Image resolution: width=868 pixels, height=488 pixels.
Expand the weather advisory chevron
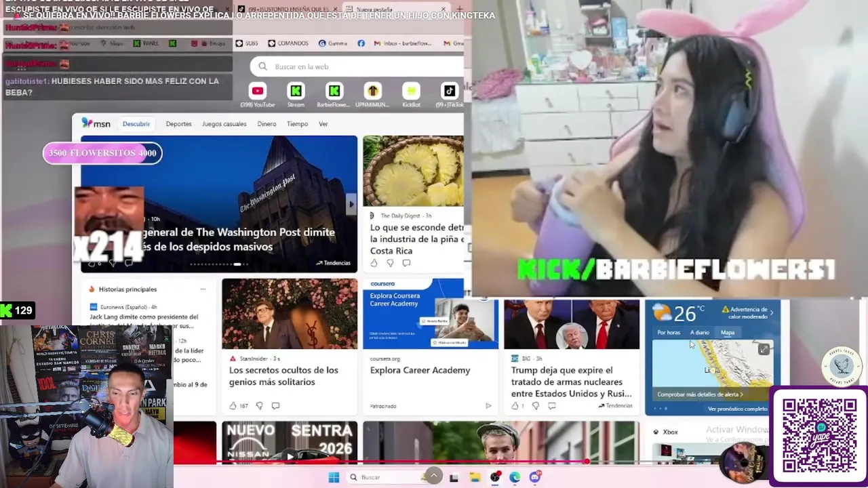tap(771, 313)
